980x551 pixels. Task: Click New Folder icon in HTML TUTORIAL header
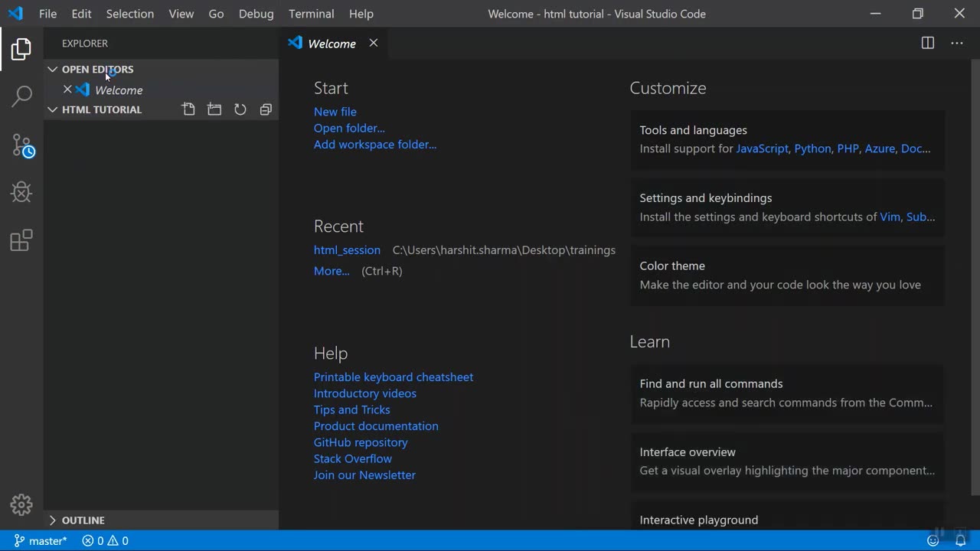214,109
